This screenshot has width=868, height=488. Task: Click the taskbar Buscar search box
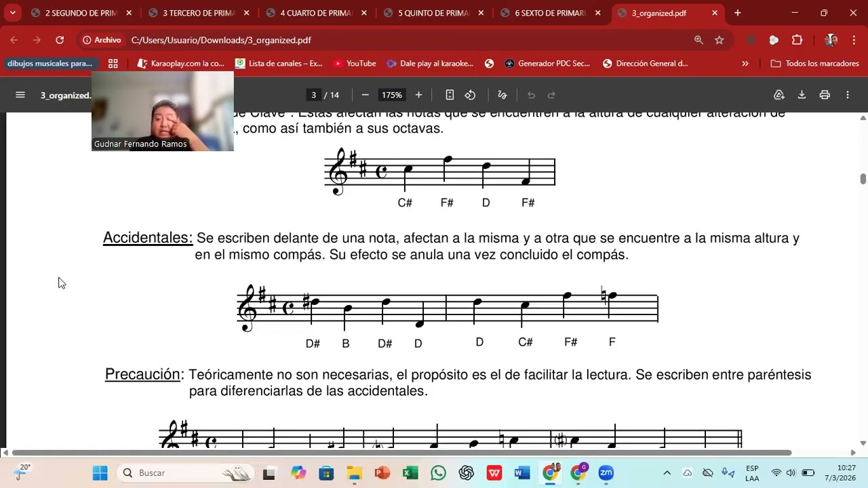184,472
